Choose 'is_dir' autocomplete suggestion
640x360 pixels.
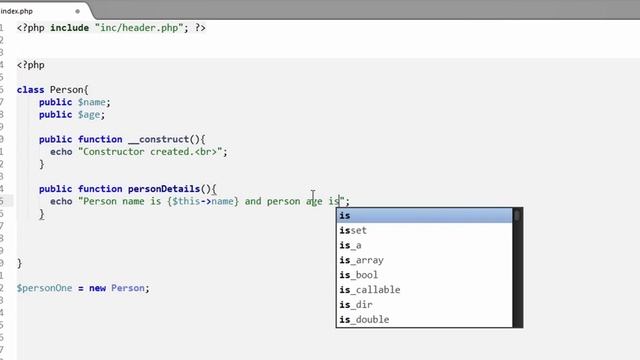pyautogui.click(x=424, y=304)
